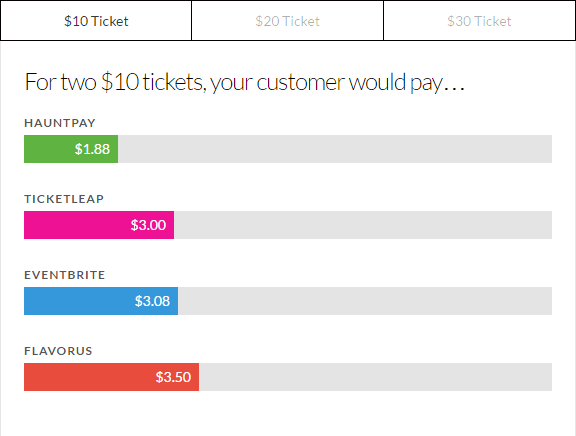Click the $3.08 price text
This screenshot has height=436, width=576.
pos(152,301)
